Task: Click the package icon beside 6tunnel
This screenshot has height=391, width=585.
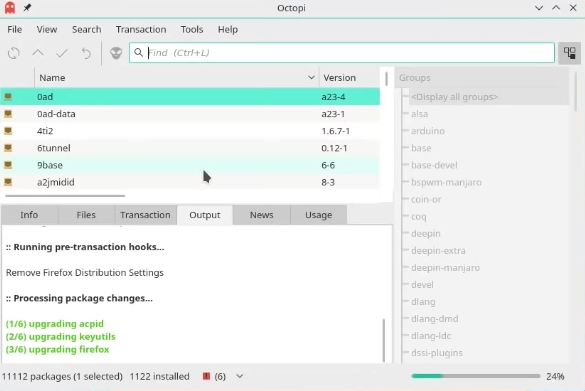Action: [8, 148]
